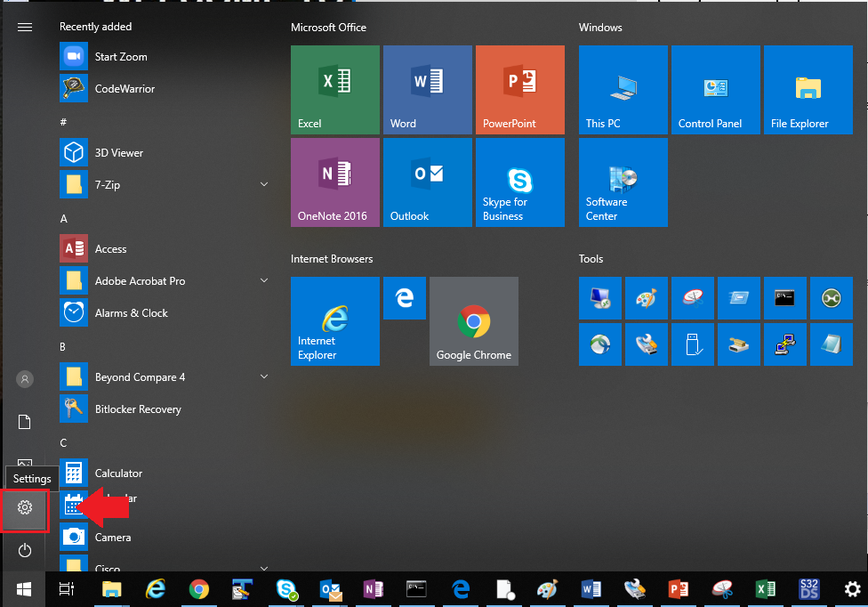868x607 pixels.
Task: Open Settings gear in Start left rail
Action: click(24, 507)
